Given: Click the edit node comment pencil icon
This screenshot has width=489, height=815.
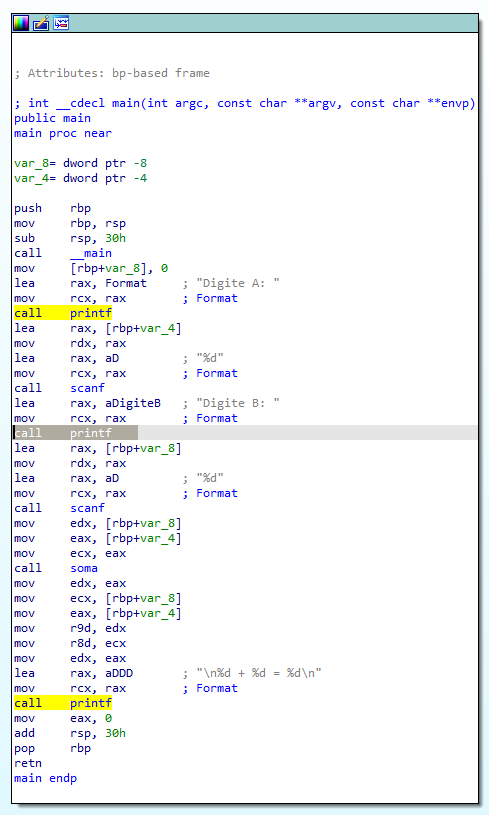Looking at the screenshot, I should 41,23.
